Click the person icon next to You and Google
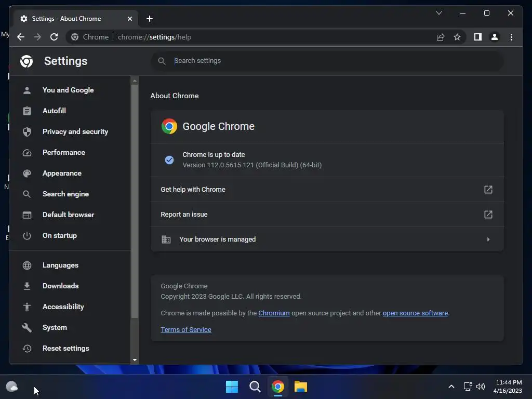Viewport: 532px width, 399px height. point(27,90)
